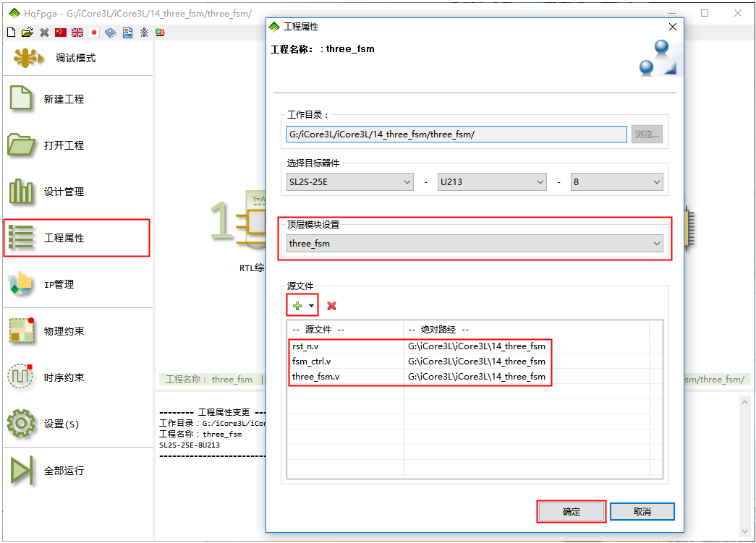The image size is (756, 543).
Task: Switch language using the UK flag icon
Action: (77, 33)
